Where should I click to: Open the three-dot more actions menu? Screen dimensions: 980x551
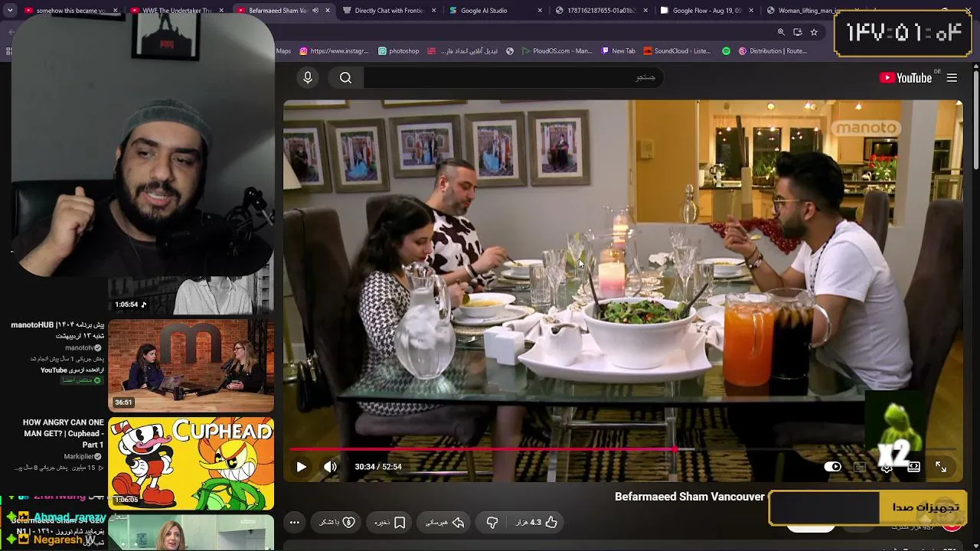(x=294, y=522)
